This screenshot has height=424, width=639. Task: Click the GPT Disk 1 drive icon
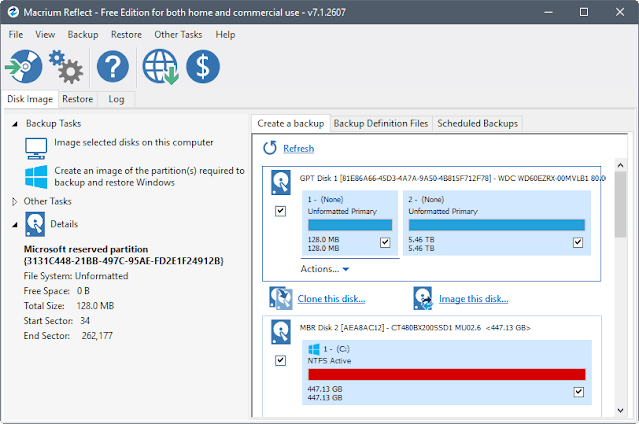point(281,182)
